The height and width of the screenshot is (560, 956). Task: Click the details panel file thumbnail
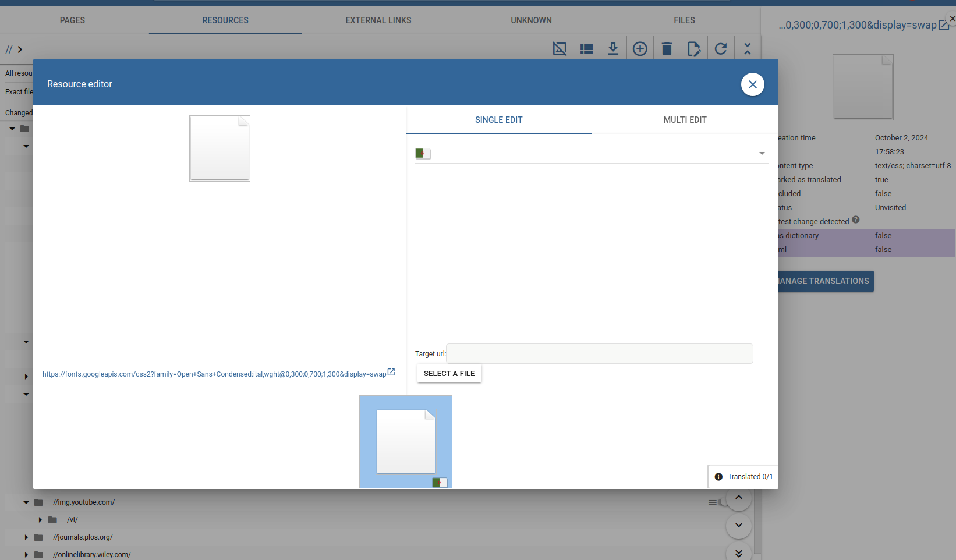863,87
